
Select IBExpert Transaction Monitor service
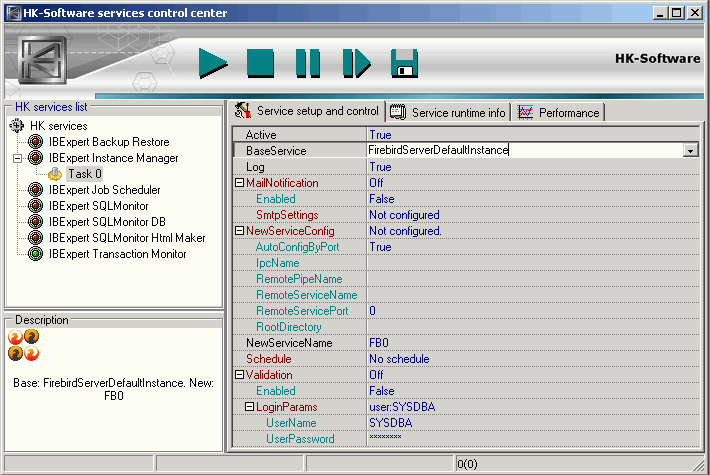pos(118,254)
